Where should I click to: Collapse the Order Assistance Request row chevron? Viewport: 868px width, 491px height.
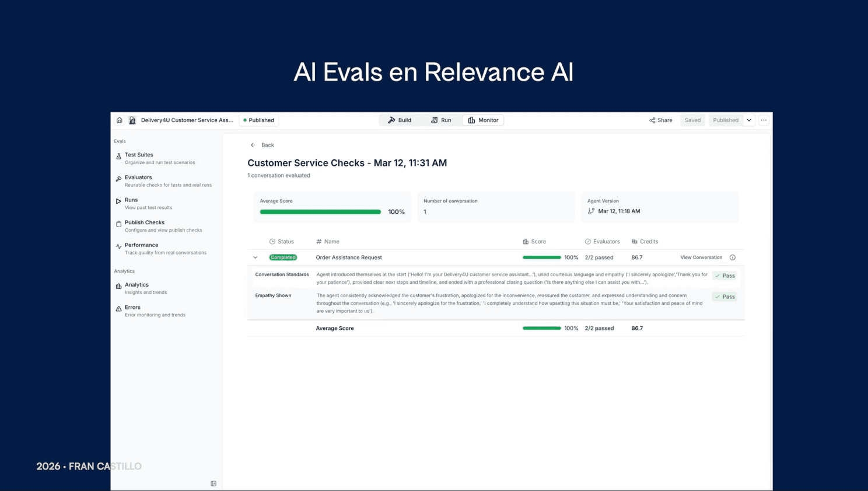pyautogui.click(x=255, y=257)
